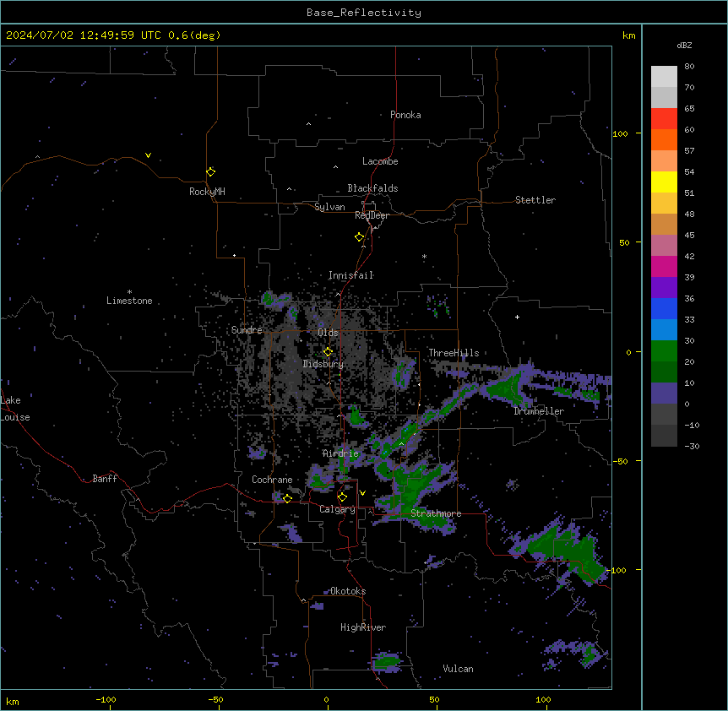Click the Sylvan label
Viewport: 728px width, 711px height.
tap(329, 207)
